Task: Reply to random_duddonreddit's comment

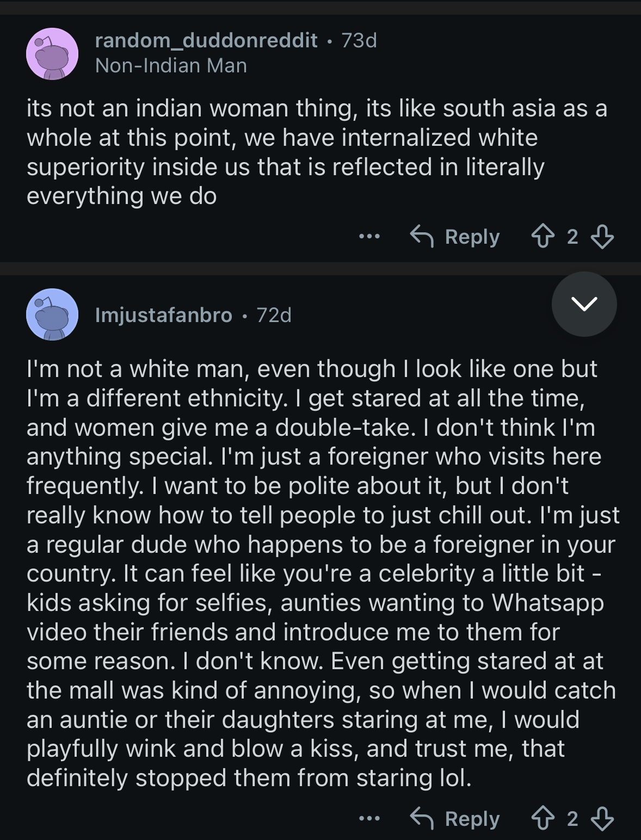Action: [x=455, y=237]
